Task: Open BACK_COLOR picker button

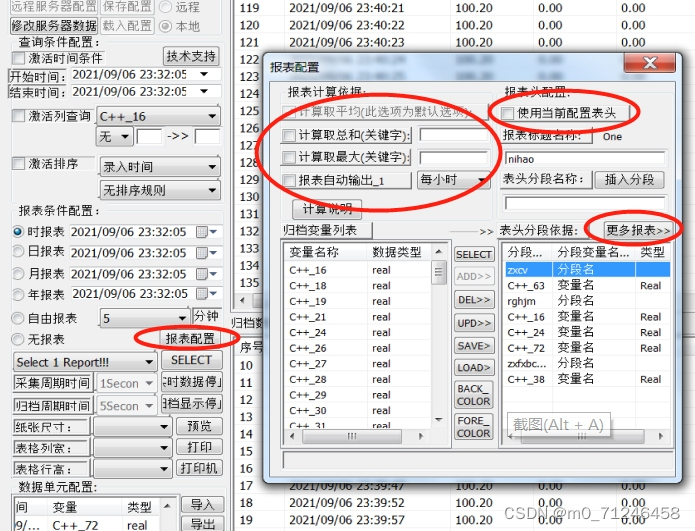Action: (x=474, y=394)
